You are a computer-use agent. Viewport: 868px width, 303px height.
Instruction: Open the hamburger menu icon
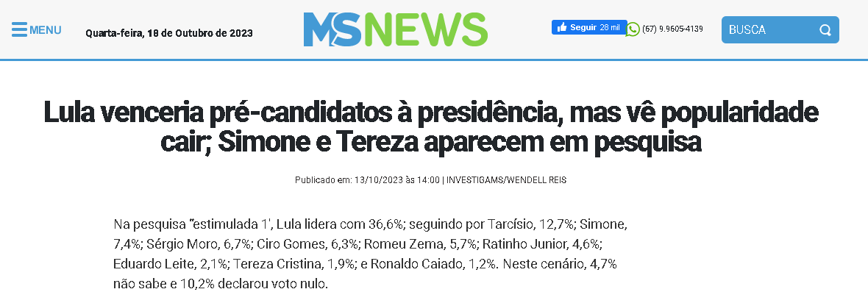pyautogui.click(x=19, y=30)
